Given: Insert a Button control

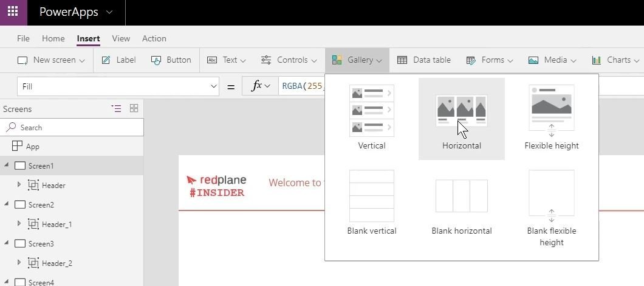Looking at the screenshot, I should coord(171,60).
